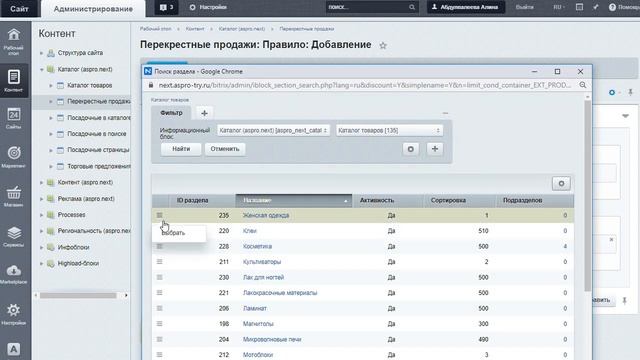
Task: Open Настройки in the top bar
Action: click(208, 7)
